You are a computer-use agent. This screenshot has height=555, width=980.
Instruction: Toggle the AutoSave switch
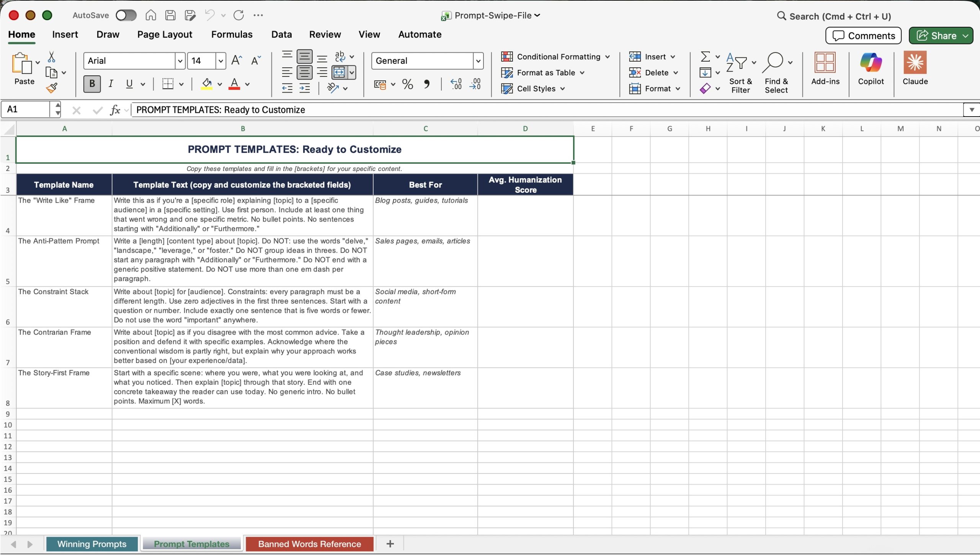click(126, 15)
